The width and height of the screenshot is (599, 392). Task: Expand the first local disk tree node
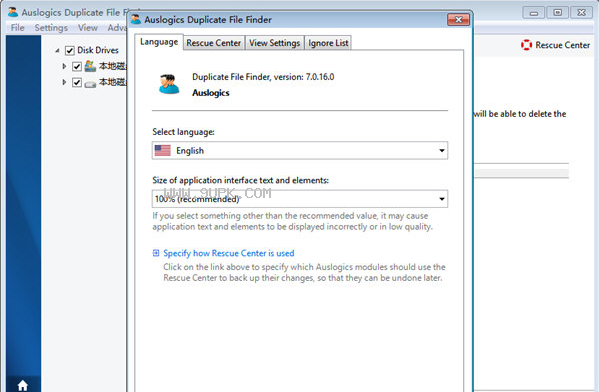point(64,66)
